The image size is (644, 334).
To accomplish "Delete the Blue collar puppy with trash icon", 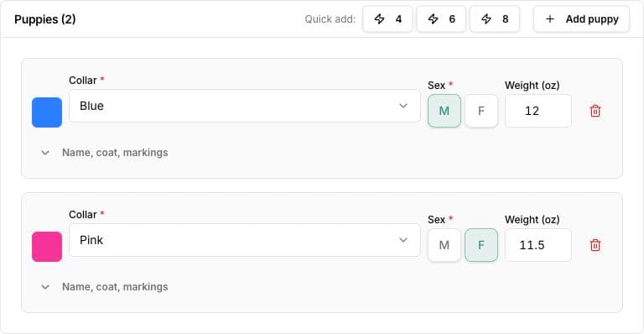I will tap(595, 111).
